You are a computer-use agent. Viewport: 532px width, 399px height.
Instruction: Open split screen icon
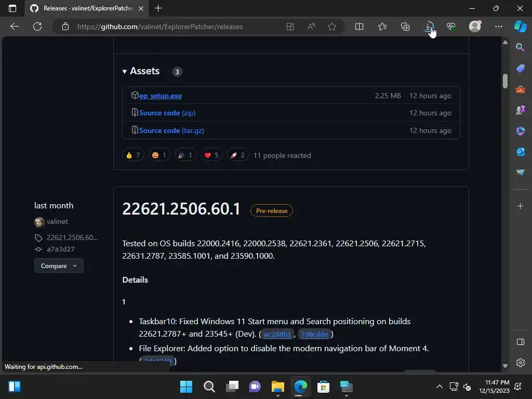[359, 26]
